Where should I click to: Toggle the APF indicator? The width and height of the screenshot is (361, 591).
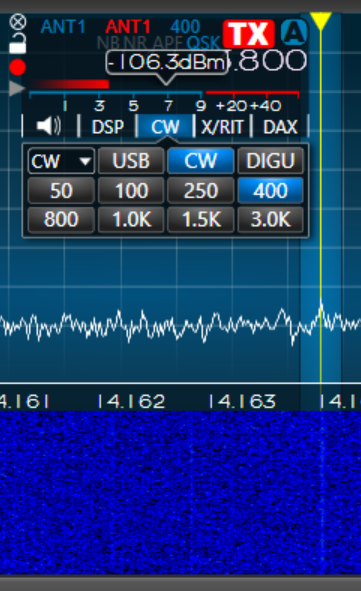pyautogui.click(x=167, y=43)
